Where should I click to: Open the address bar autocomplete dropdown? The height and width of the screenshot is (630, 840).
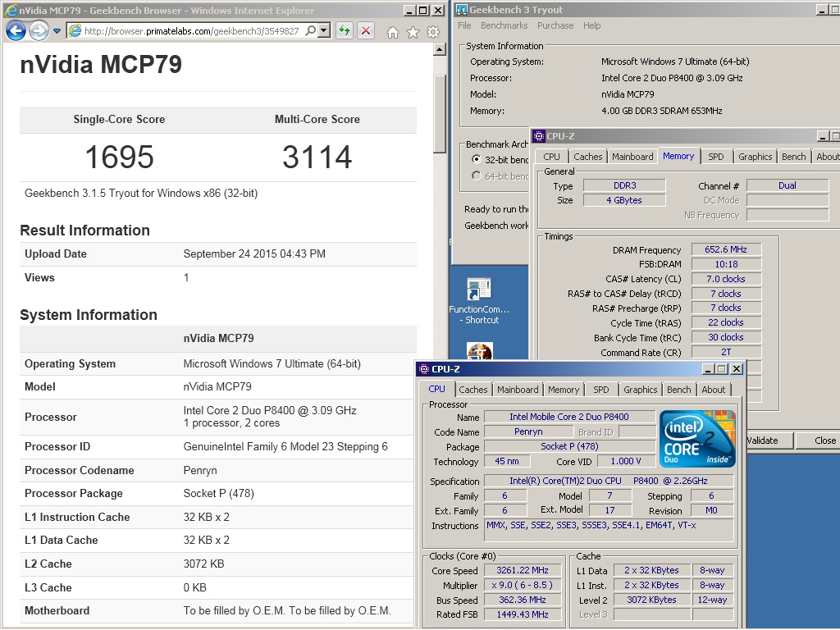coord(323,31)
